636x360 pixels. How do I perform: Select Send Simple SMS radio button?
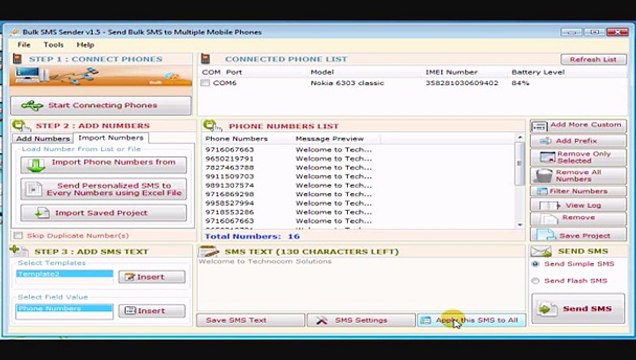tap(535, 264)
